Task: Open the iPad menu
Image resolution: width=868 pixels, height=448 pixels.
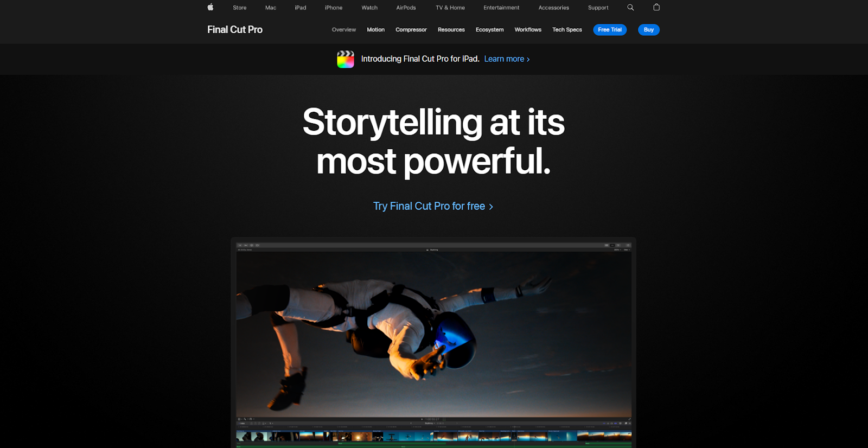Action: click(301, 8)
